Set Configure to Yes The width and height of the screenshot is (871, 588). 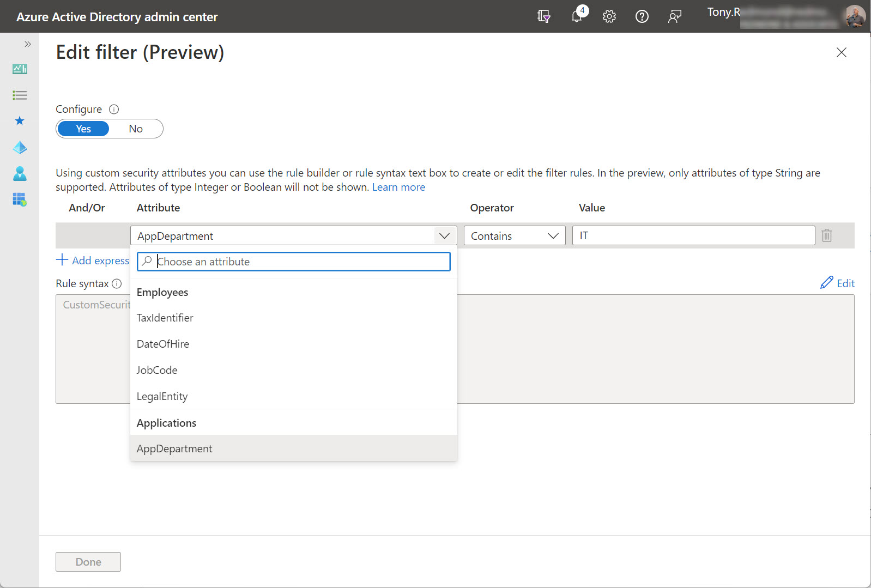tap(83, 129)
